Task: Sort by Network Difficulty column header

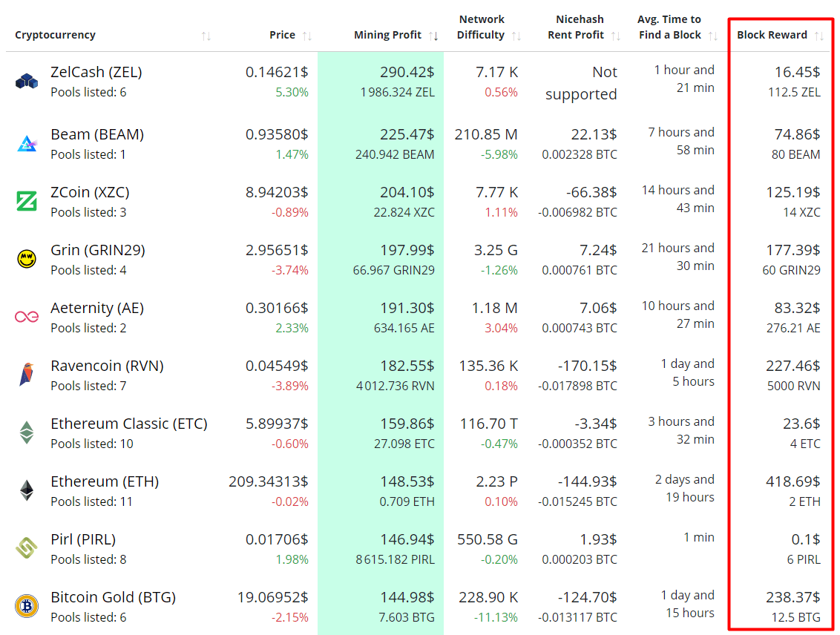Action: click(516, 36)
